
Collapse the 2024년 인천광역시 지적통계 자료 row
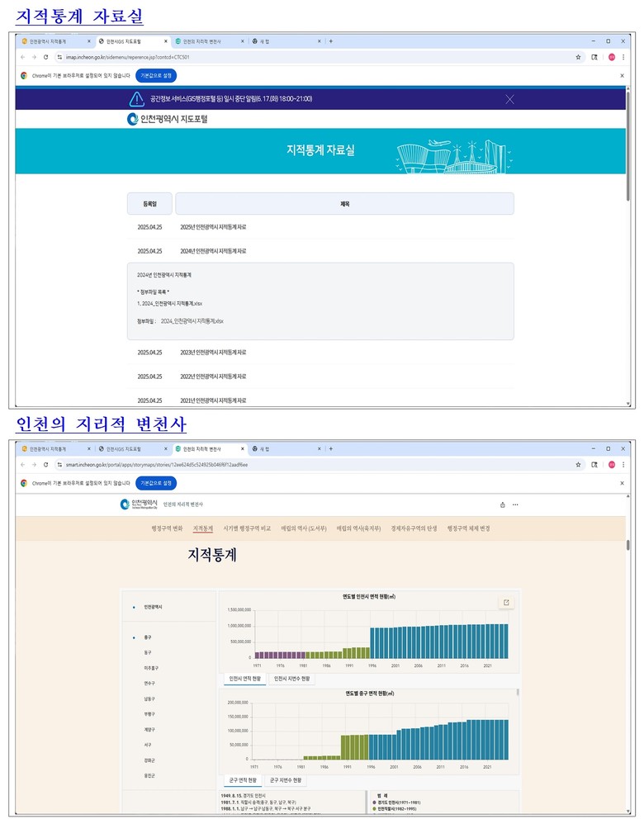(x=213, y=251)
